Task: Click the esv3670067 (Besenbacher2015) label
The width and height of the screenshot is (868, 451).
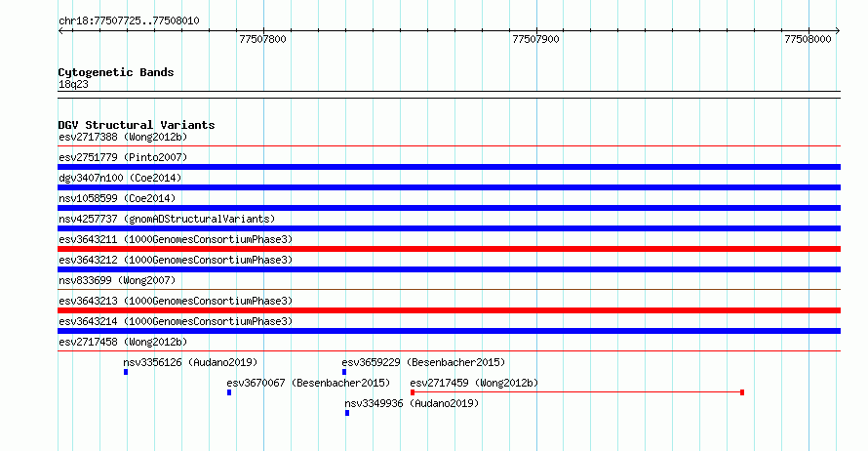Action: click(308, 383)
